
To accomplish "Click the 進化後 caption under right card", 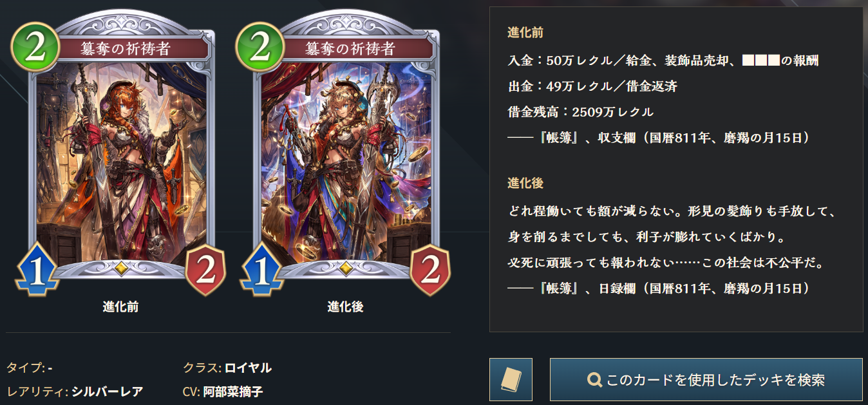I will pyautogui.click(x=345, y=306).
